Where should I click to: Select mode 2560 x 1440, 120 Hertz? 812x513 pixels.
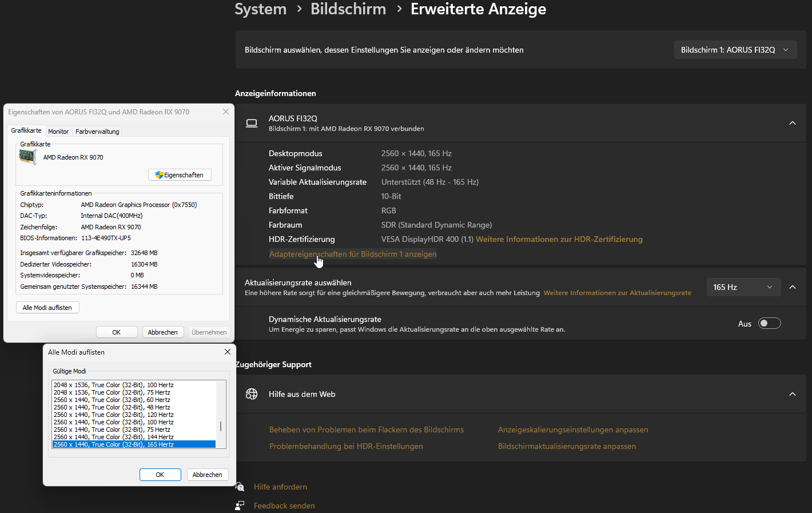pyautogui.click(x=134, y=415)
